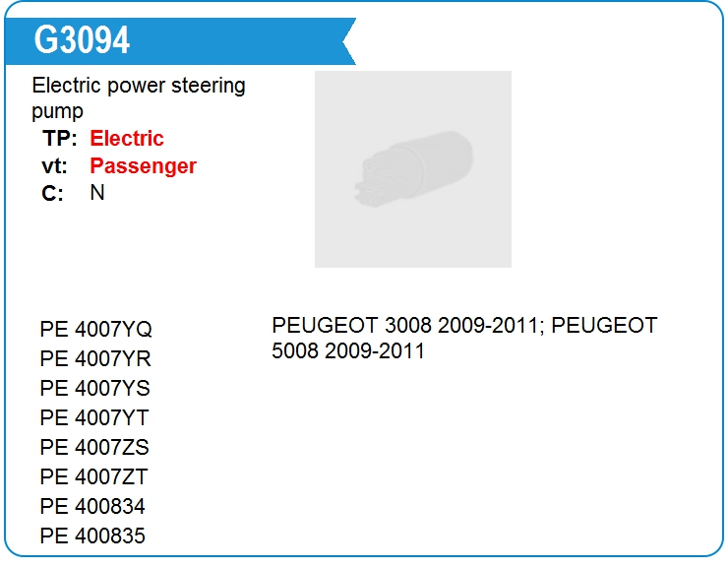The width and height of the screenshot is (728, 567).
Task: Click the red Electric type value
Action: (127, 139)
